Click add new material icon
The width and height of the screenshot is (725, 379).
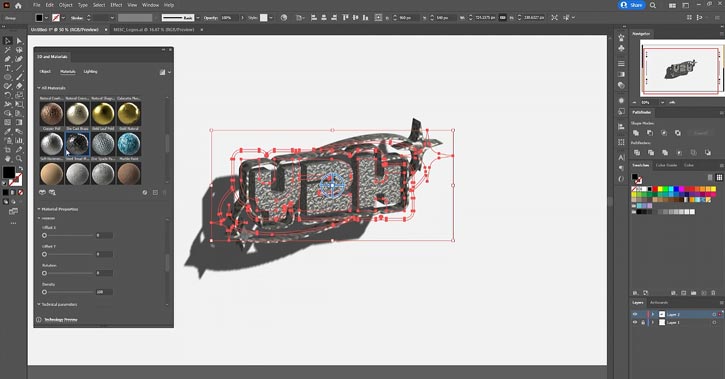155,192
